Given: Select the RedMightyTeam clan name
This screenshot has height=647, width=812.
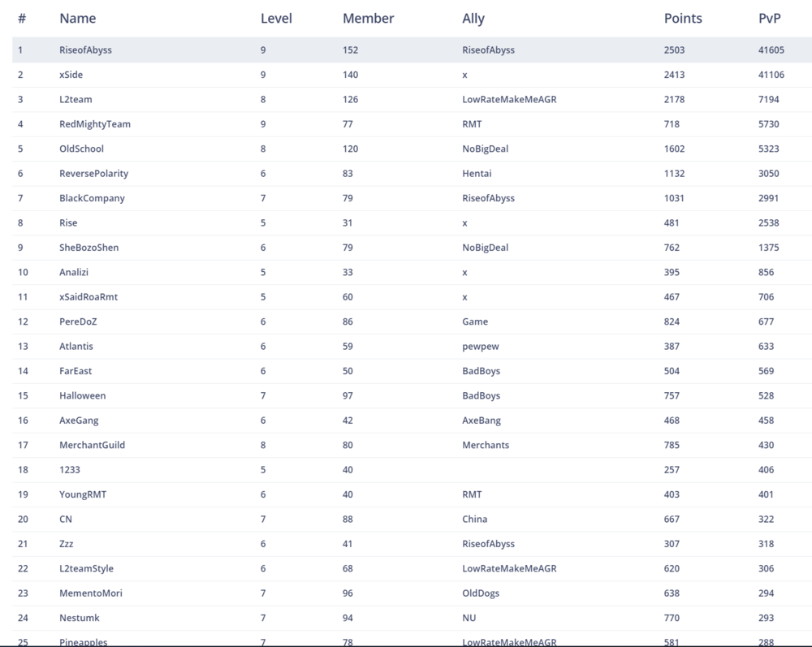Looking at the screenshot, I should coord(94,124).
